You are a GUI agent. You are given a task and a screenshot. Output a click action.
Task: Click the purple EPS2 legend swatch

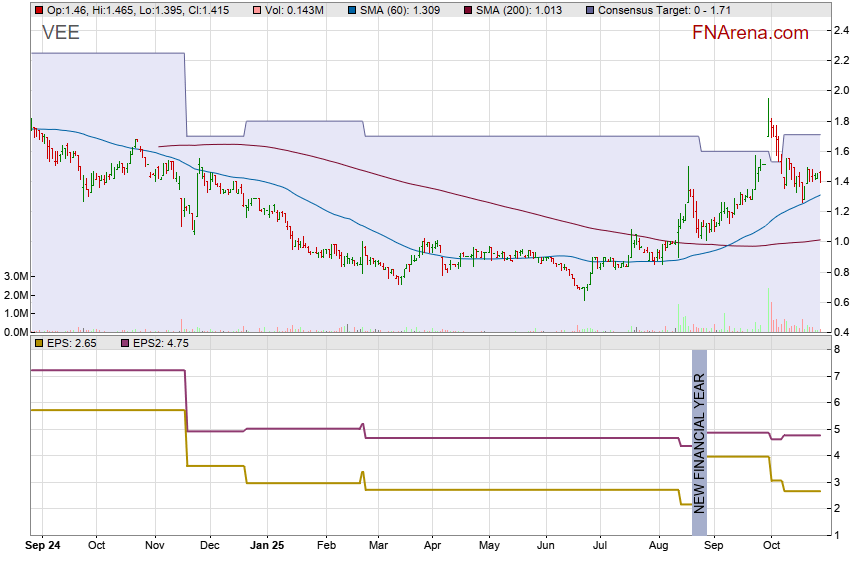[x=125, y=343]
